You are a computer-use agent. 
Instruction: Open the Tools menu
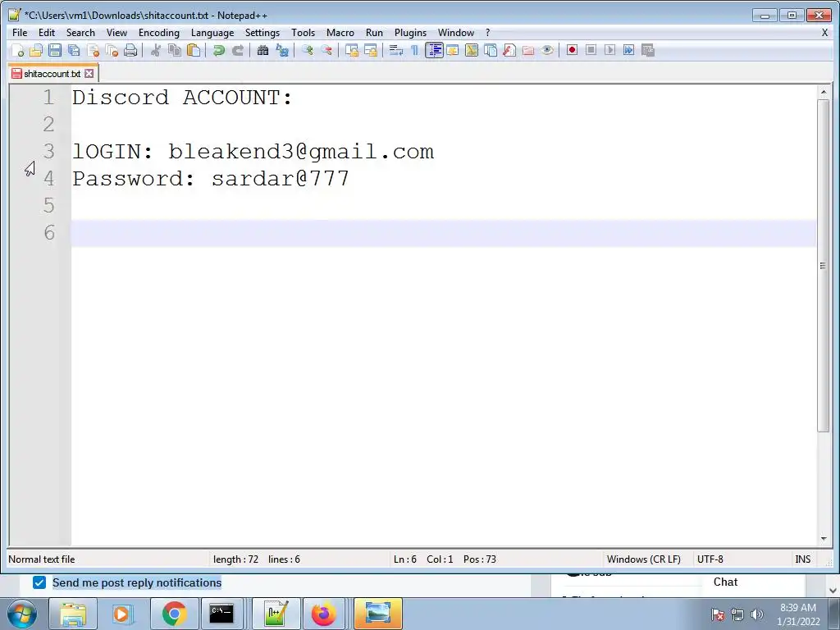(304, 33)
